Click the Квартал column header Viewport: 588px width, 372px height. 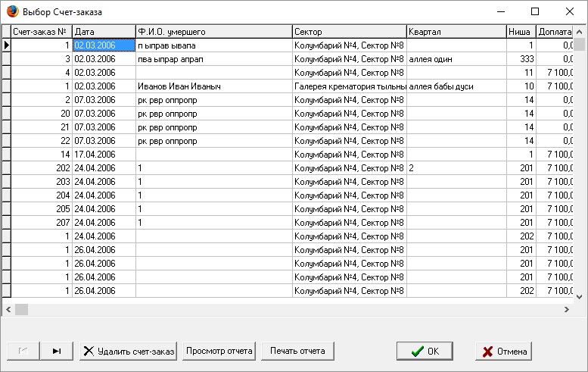coord(456,32)
